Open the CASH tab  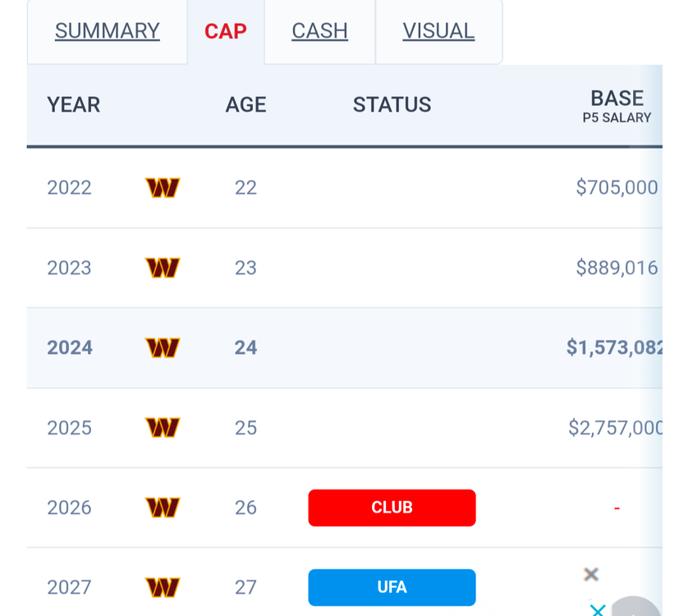coord(319,31)
